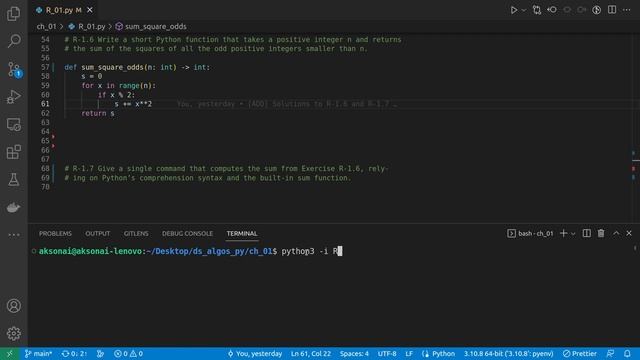
Task: Open feedback icon in status bar
Action: (610, 353)
